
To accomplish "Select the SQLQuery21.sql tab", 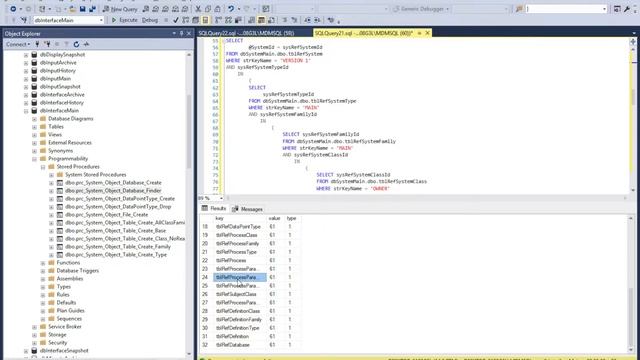I will tap(364, 33).
